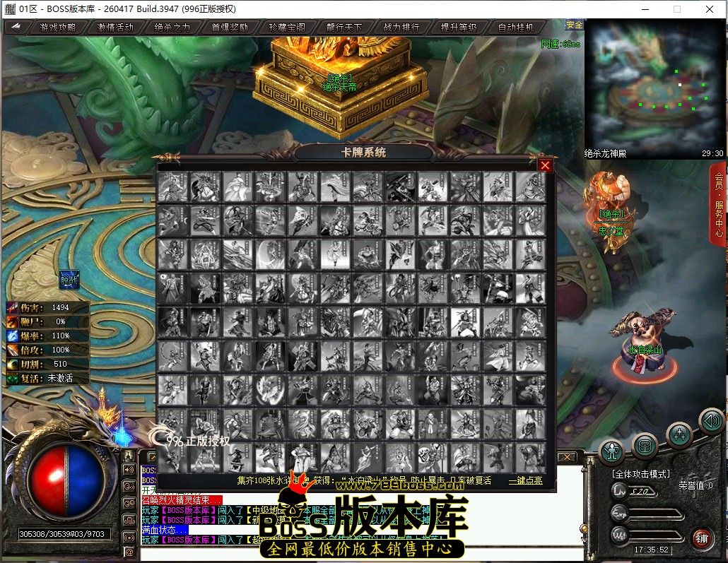728x563 pixels.
Task: Click the Exp experience badge
Action: tap(620, 514)
